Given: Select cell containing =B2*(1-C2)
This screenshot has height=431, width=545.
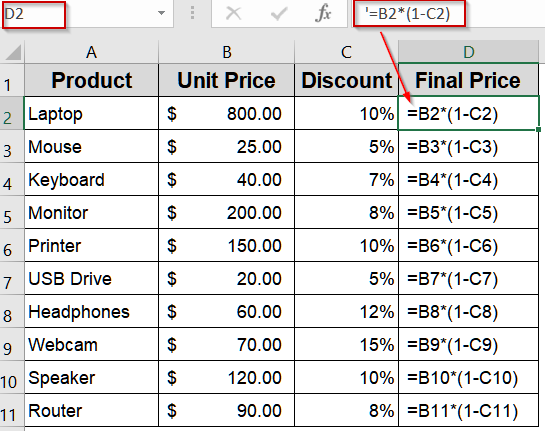Looking at the screenshot, I should pyautogui.click(x=469, y=113).
